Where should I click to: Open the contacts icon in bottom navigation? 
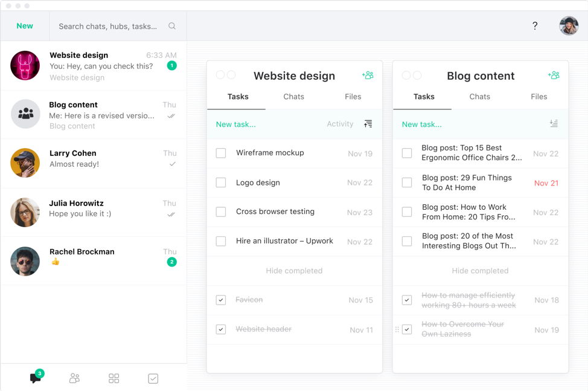74,378
